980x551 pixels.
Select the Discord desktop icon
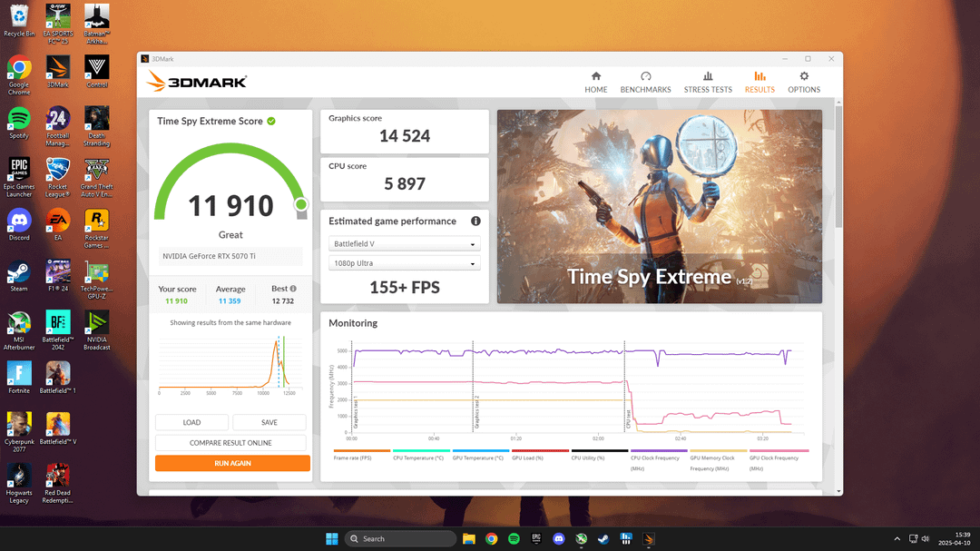(19, 224)
